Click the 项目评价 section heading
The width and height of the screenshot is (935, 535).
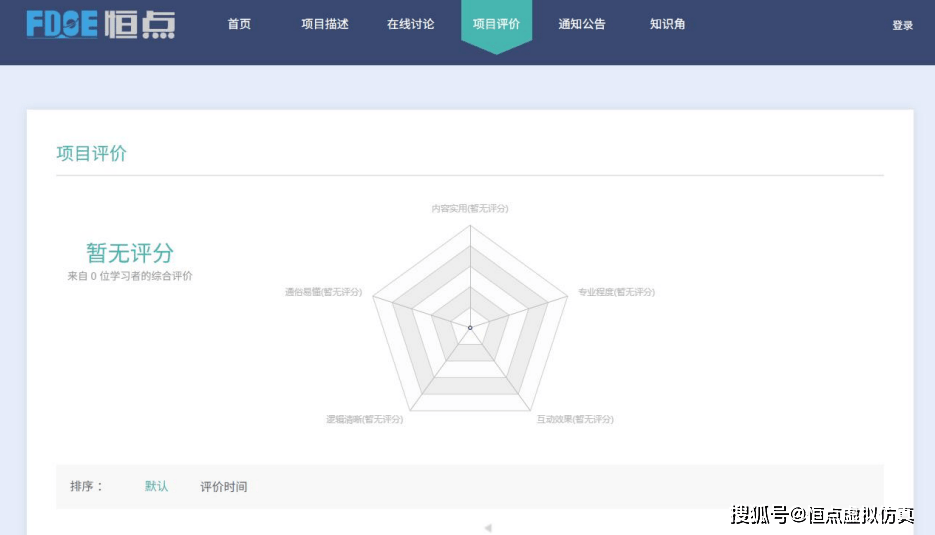[92, 153]
